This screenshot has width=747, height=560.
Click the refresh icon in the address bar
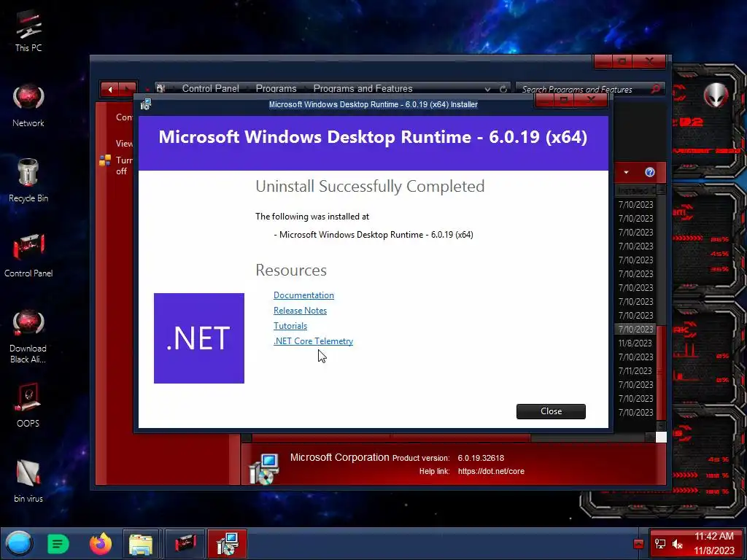(x=503, y=89)
